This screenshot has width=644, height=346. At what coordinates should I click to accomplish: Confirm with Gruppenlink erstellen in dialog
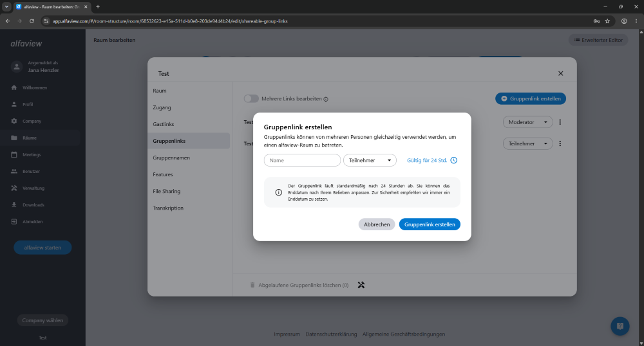pyautogui.click(x=430, y=224)
